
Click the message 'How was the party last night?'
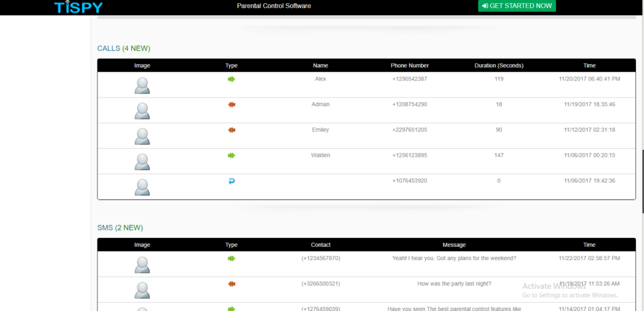tap(454, 283)
